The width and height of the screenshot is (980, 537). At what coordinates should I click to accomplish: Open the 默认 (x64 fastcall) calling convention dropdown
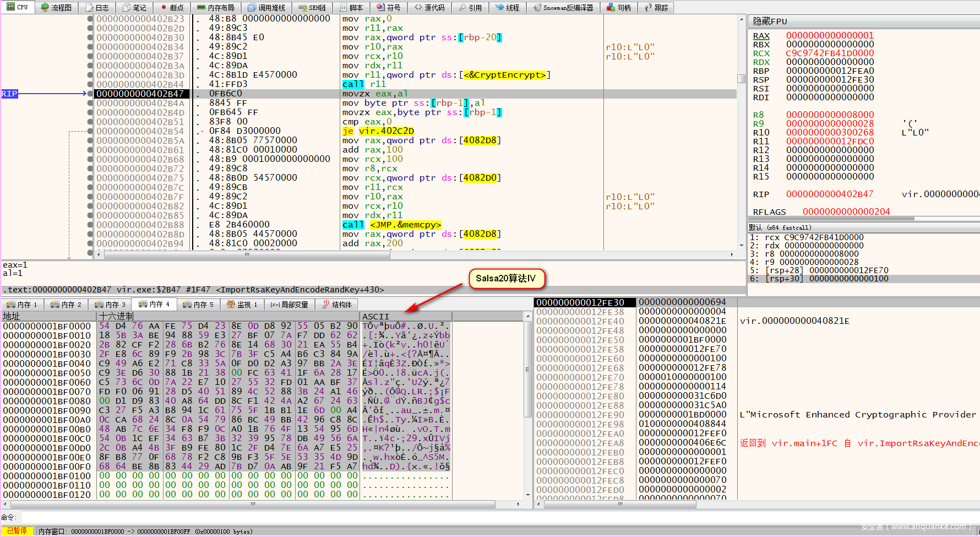tap(780, 227)
